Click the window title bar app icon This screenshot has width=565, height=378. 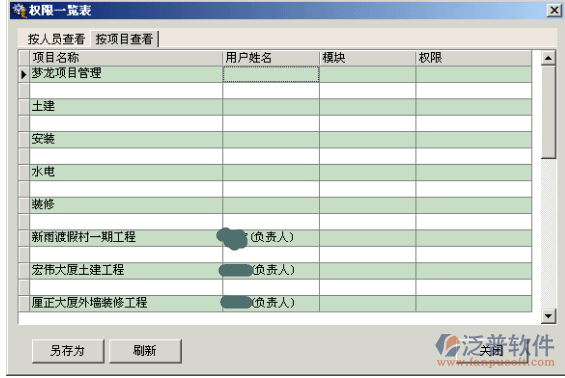coord(19,10)
